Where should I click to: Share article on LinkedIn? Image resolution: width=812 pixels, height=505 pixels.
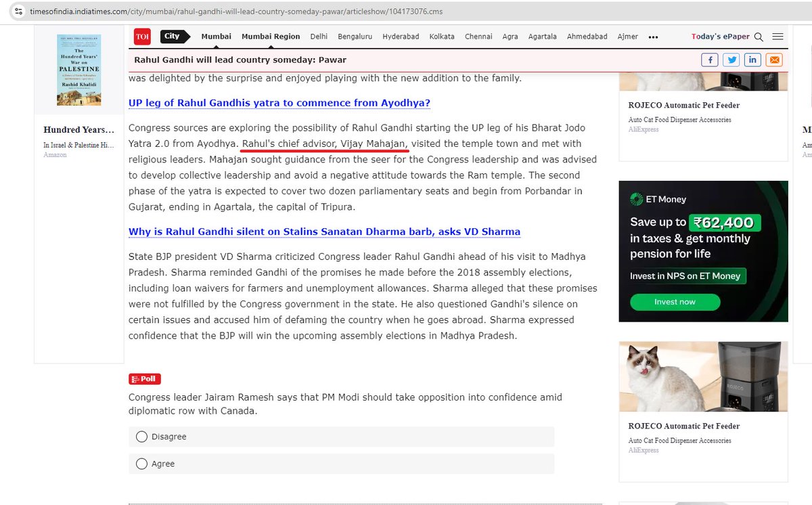pos(752,60)
